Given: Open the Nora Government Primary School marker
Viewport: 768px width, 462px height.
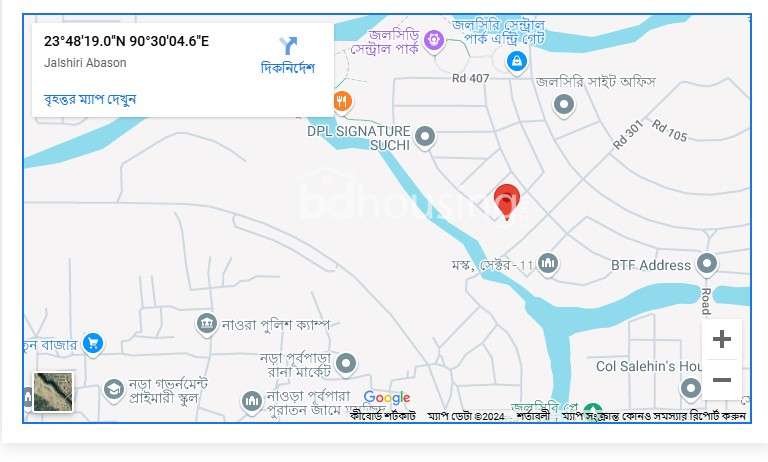Looking at the screenshot, I should (x=114, y=390).
